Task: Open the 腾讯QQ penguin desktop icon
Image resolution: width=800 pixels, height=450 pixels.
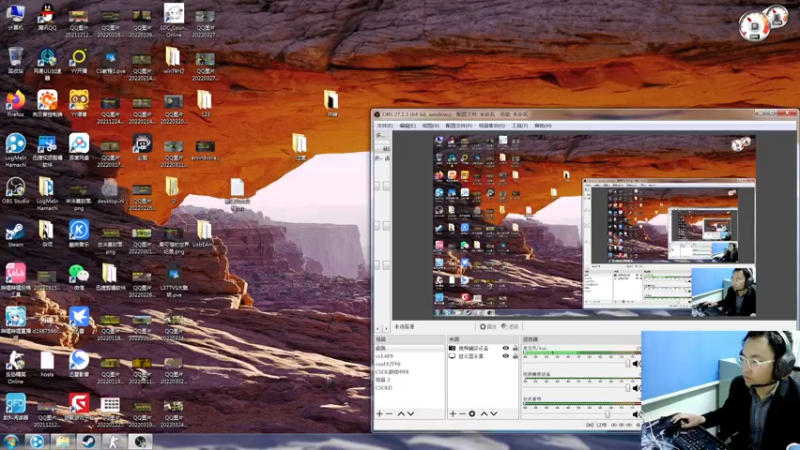Action: [x=47, y=16]
